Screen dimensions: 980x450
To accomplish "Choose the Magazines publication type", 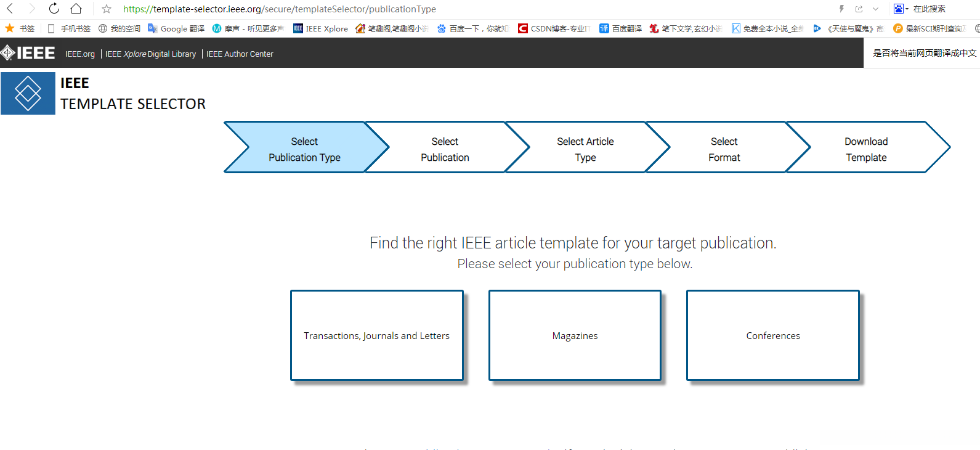I will pyautogui.click(x=575, y=335).
